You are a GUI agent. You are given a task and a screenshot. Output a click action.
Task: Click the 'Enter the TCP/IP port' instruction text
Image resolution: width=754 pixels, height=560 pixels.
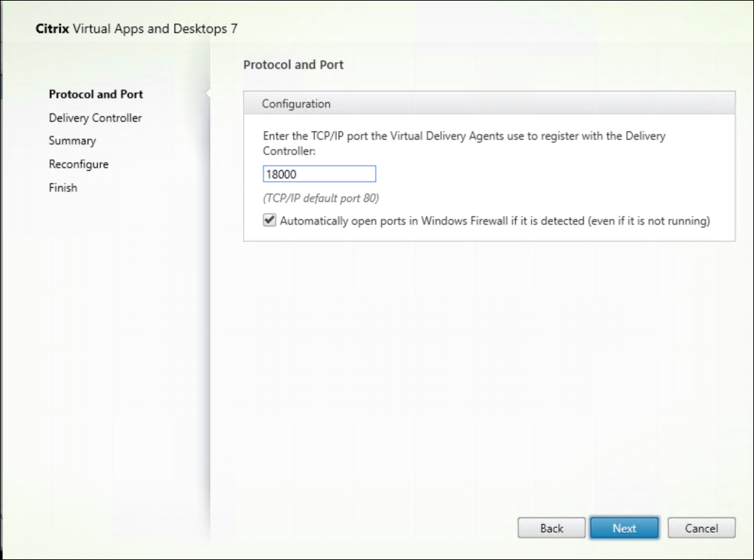point(464,136)
